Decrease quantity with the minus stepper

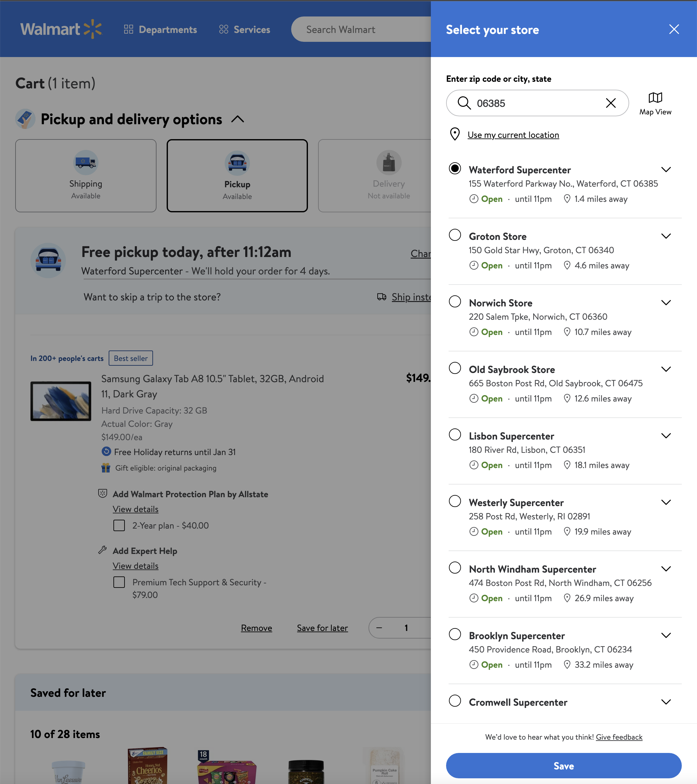(379, 628)
